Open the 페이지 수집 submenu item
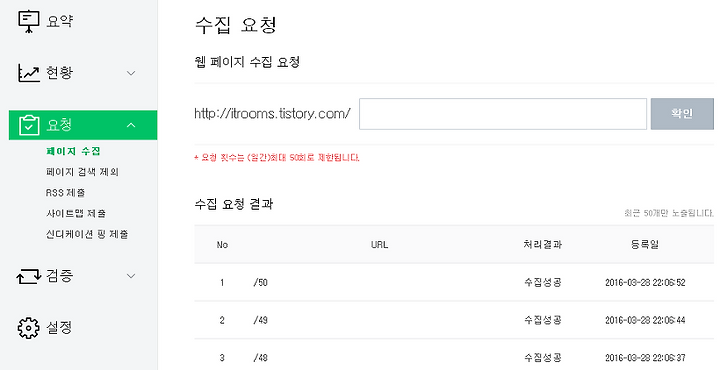 click(x=73, y=151)
